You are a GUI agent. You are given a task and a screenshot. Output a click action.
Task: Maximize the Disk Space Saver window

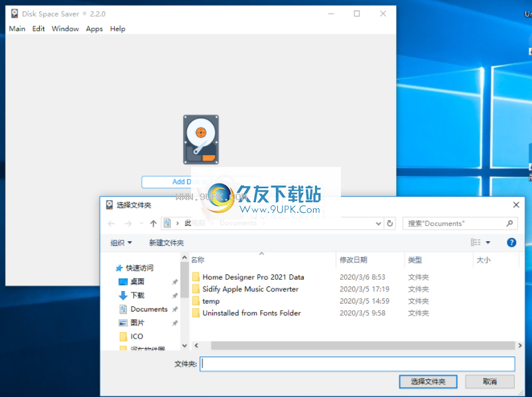click(357, 13)
